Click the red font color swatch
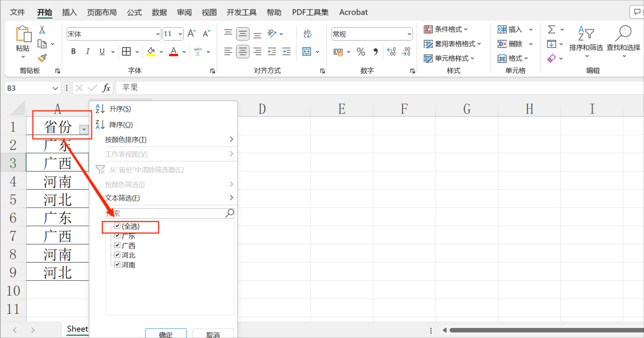Viewport: 644px width, 338px height. 174,51
